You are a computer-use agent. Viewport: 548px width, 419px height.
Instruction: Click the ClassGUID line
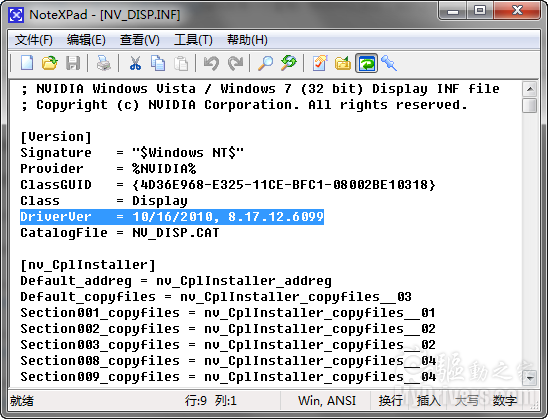point(228,185)
